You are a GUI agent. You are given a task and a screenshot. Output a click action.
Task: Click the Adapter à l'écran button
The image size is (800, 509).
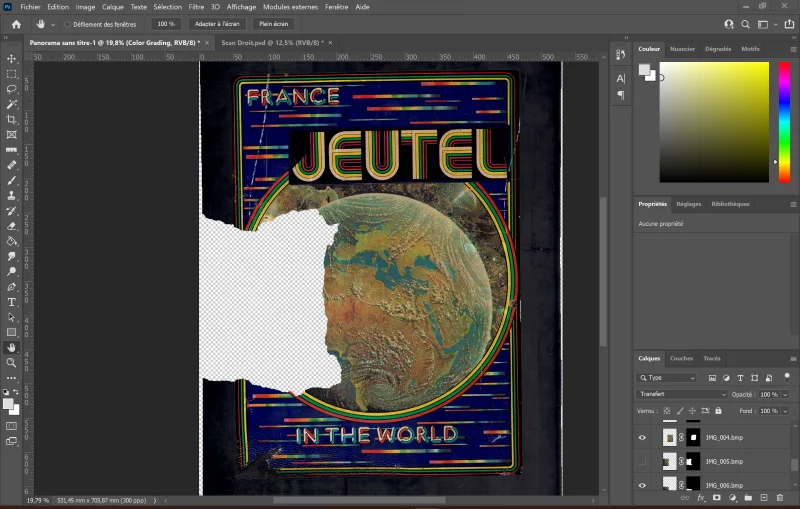[x=217, y=23]
